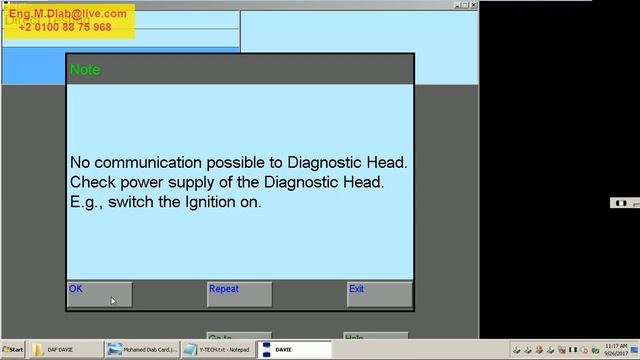The width and height of the screenshot is (640, 360).
Task: Click the black and white tray icon
Action: click(x=573, y=350)
